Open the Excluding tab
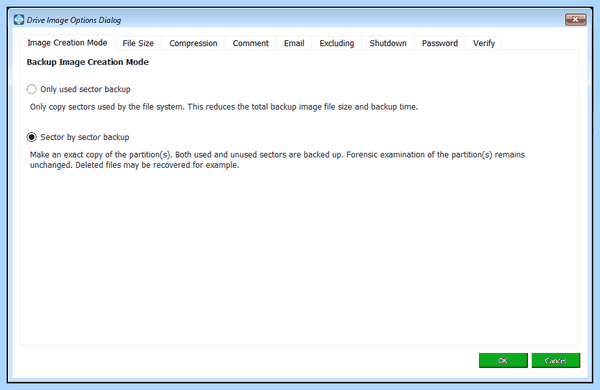This screenshot has width=600, height=390. pos(337,43)
